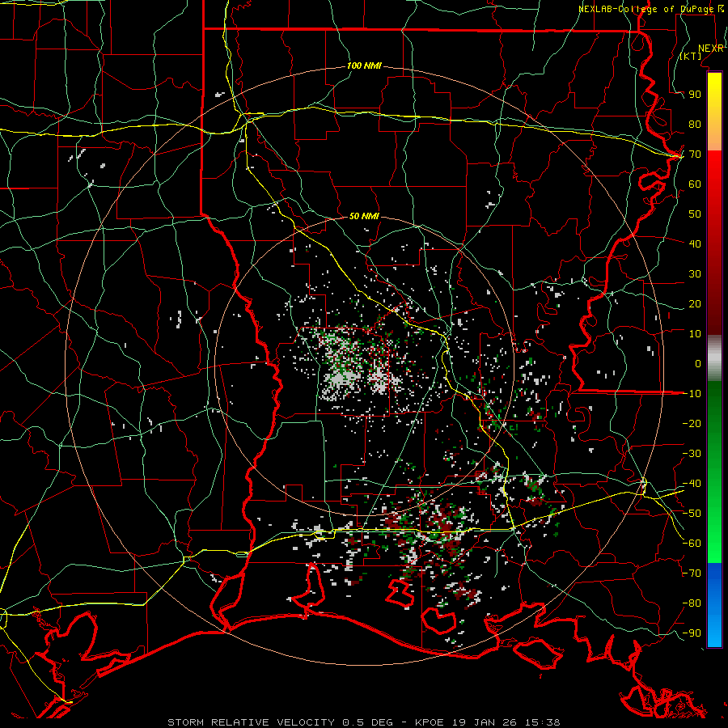The height and width of the screenshot is (728, 728).
Task: Select the 0 value on the velocity scale
Action: pos(698,364)
